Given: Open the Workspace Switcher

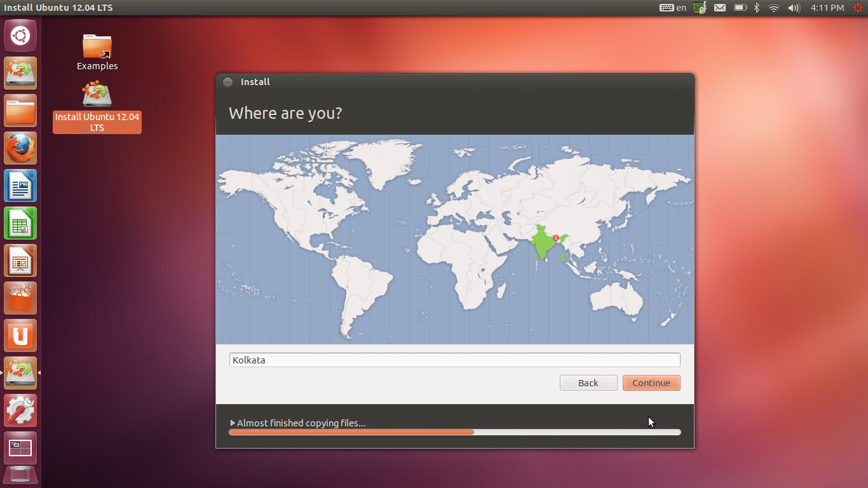Looking at the screenshot, I should click(x=20, y=447).
